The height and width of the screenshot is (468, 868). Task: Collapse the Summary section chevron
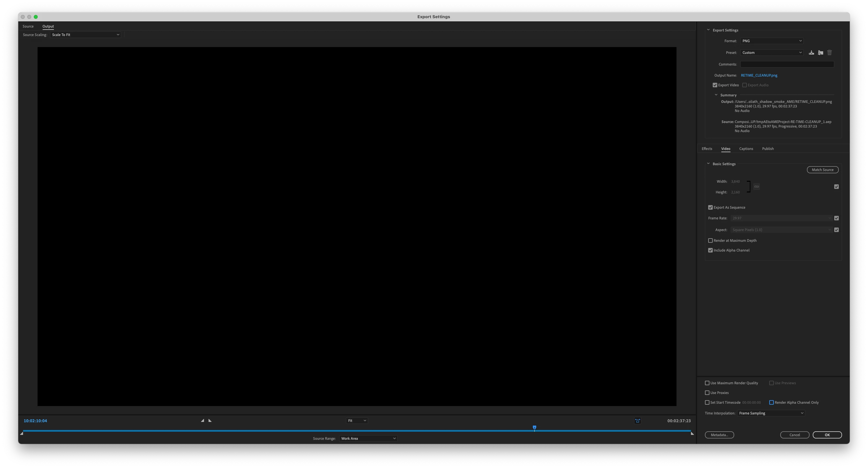coord(716,95)
